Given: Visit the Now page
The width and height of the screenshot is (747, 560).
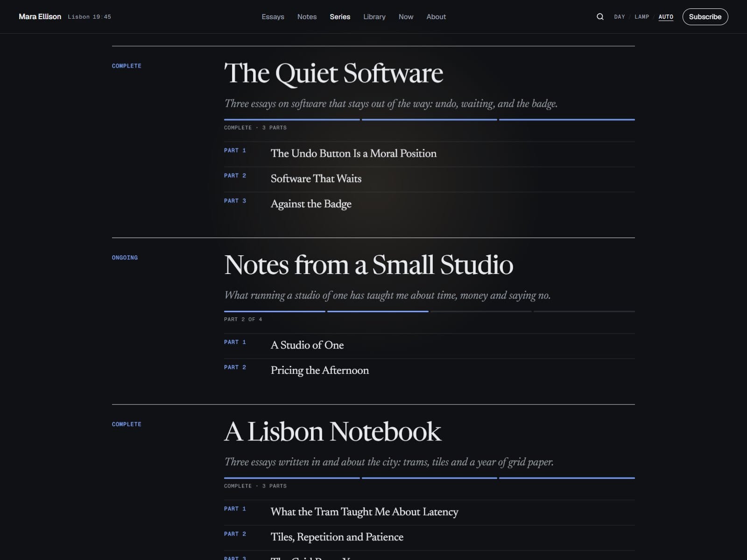Looking at the screenshot, I should coord(406,17).
